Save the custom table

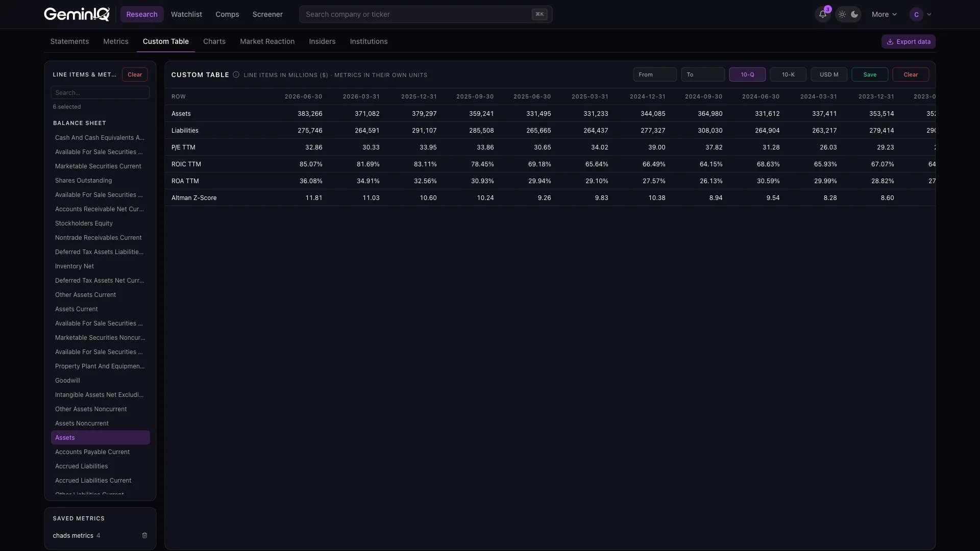tap(870, 74)
